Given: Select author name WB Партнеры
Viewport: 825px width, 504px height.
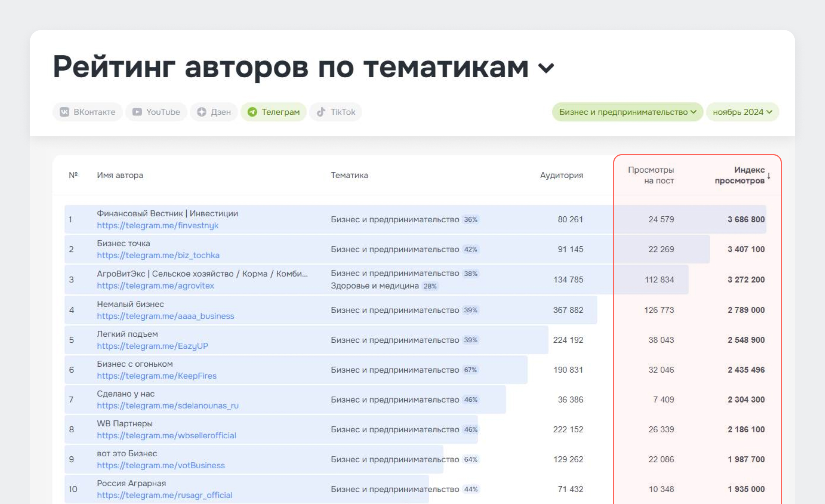Looking at the screenshot, I should [x=124, y=424].
